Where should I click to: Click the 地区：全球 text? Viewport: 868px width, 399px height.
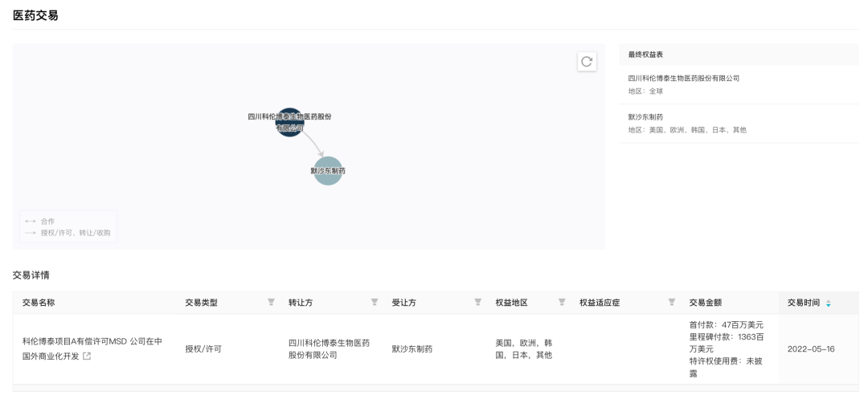tap(645, 92)
